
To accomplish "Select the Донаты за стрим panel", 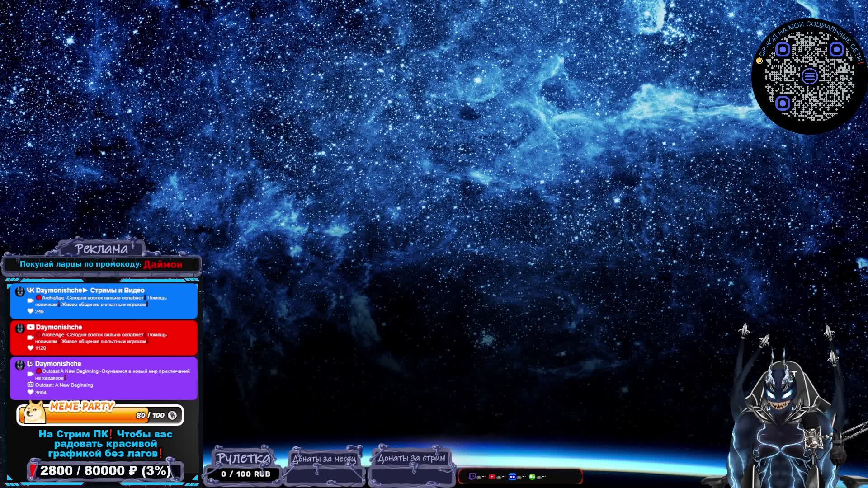I will pos(411,458).
